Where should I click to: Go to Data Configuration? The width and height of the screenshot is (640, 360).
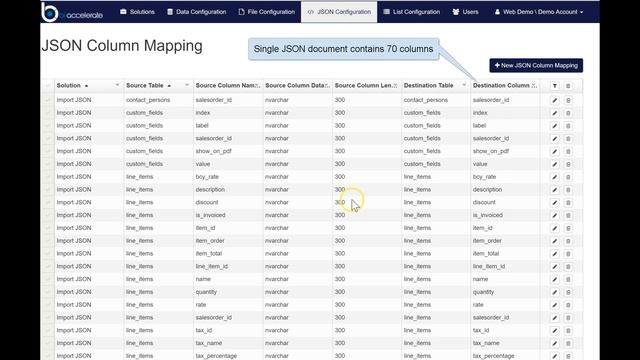tap(197, 12)
